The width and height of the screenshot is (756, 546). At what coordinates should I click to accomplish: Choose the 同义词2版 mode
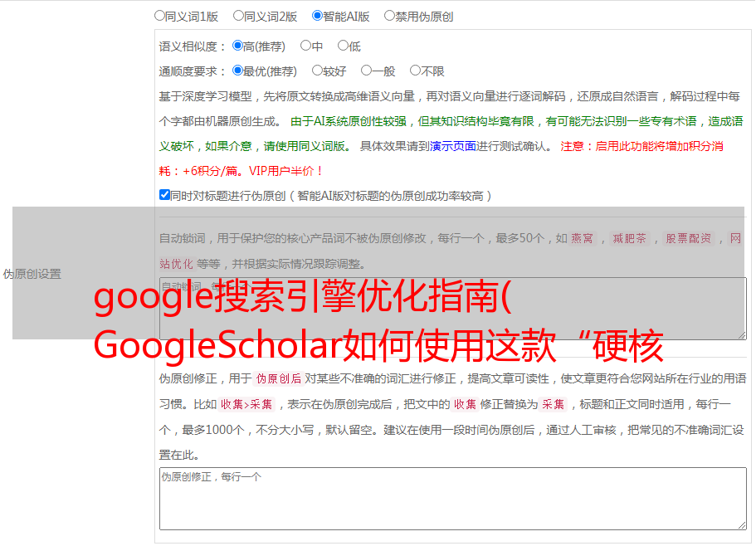(238, 16)
